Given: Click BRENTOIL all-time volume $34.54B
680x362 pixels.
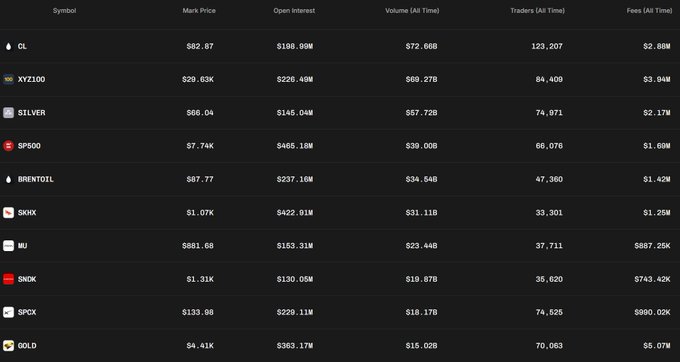Looking at the screenshot, I should [x=422, y=179].
